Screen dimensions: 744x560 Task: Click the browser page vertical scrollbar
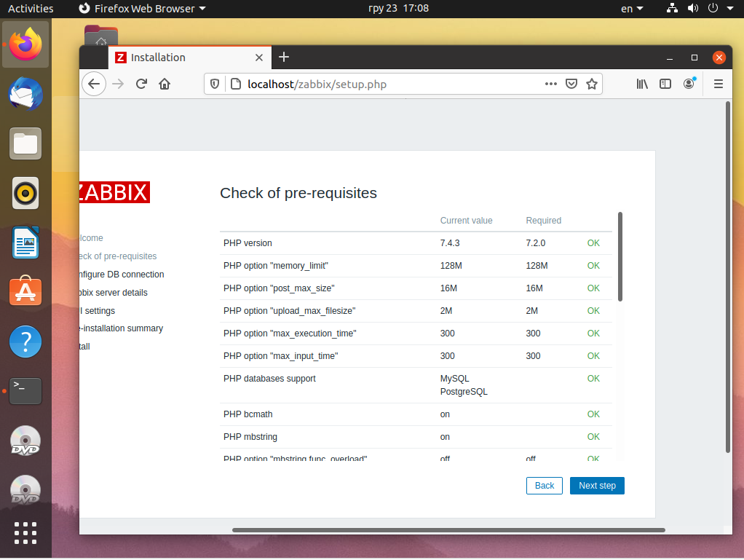(x=728, y=277)
